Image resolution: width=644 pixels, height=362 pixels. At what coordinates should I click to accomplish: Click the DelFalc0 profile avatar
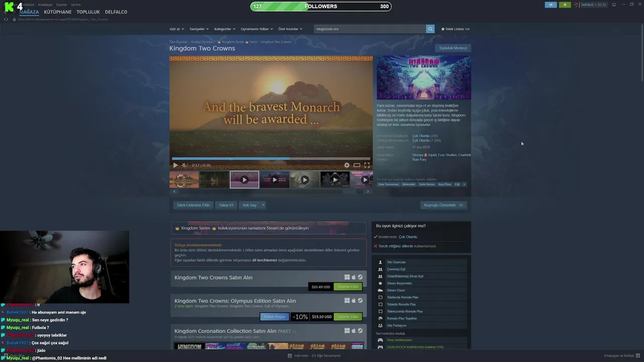click(577, 5)
